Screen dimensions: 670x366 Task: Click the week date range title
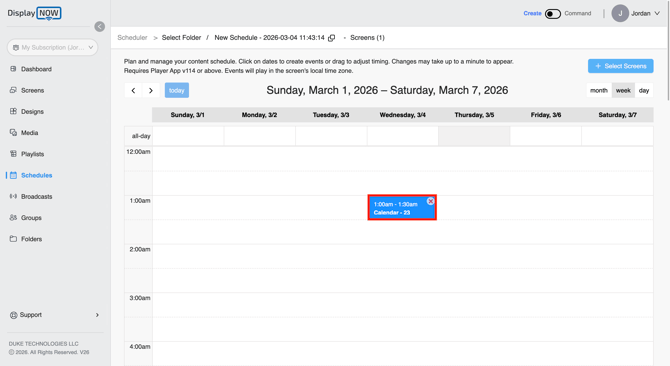point(387,90)
